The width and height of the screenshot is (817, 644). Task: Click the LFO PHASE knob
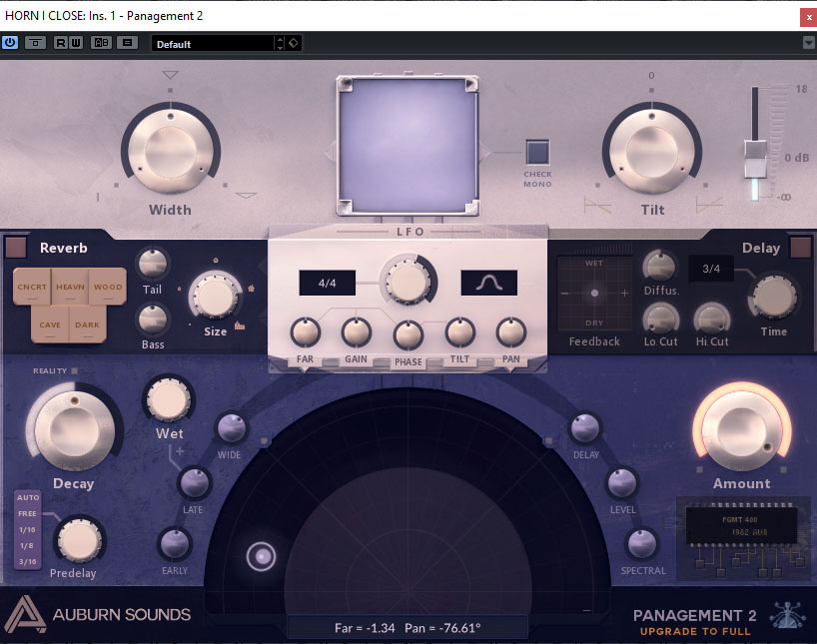408,335
